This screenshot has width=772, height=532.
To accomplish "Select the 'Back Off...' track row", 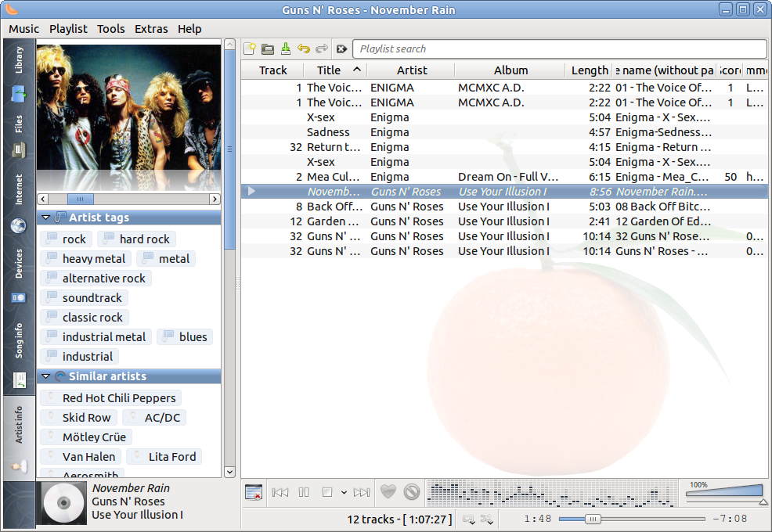I will click(x=504, y=207).
